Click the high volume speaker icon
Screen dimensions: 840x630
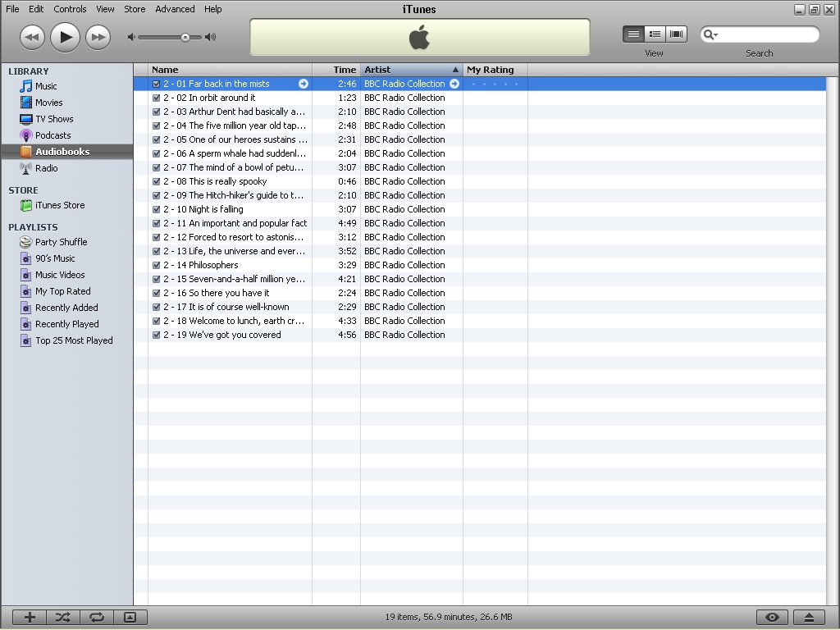211,37
